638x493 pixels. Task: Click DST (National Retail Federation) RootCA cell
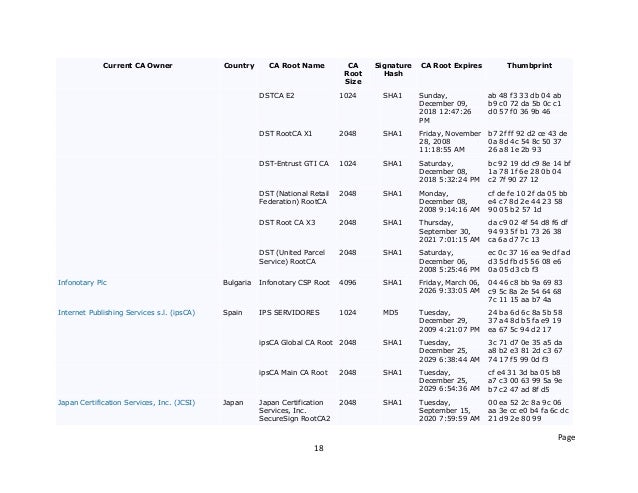point(294,197)
